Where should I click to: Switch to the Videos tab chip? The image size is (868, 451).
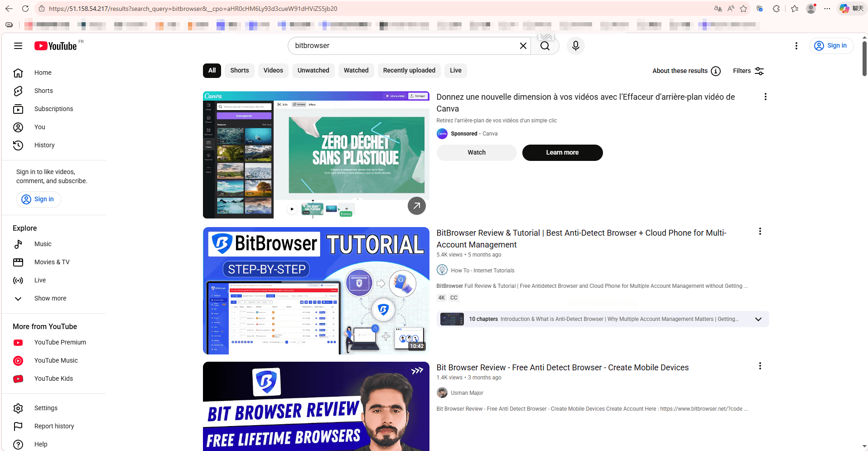point(273,71)
